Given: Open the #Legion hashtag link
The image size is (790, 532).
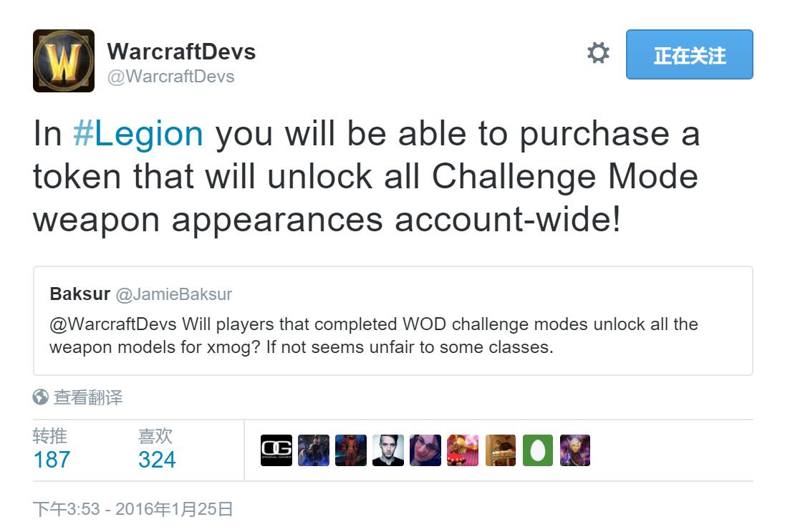Looking at the screenshot, I should [x=138, y=133].
